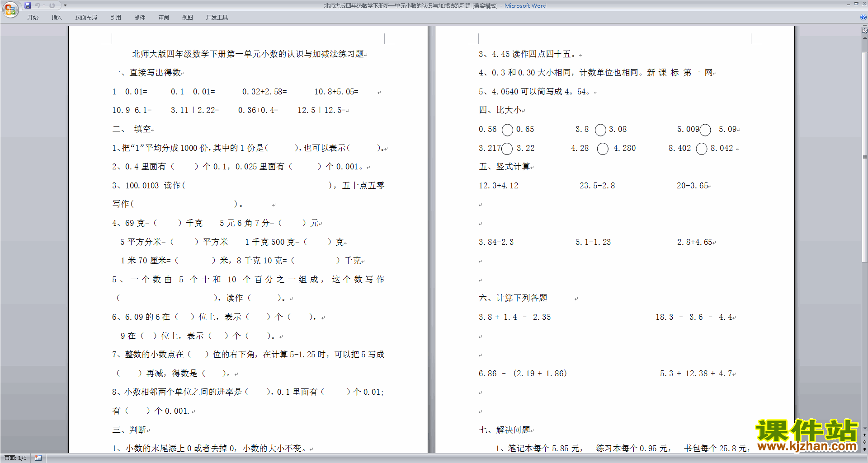Save the document from Quick Access Toolbar
868x463 pixels.
(x=28, y=5)
